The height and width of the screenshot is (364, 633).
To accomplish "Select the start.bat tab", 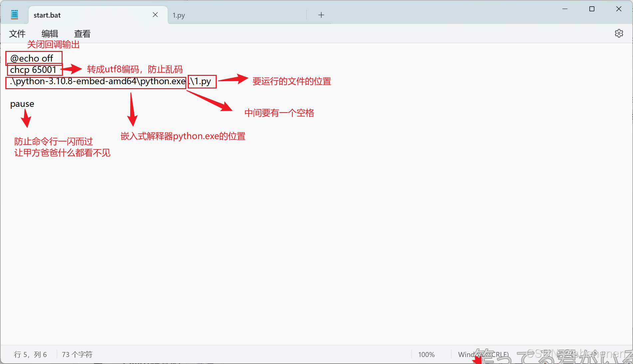I will tap(47, 15).
